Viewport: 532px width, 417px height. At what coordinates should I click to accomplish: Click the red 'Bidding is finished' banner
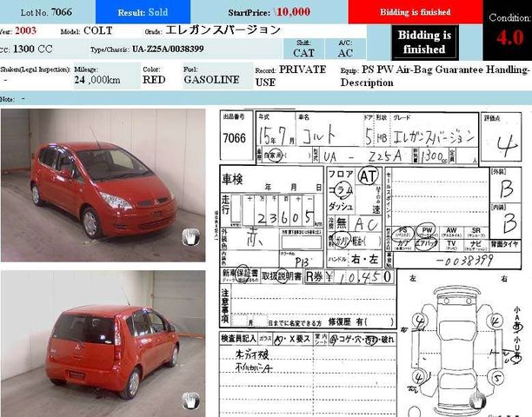[416, 12]
